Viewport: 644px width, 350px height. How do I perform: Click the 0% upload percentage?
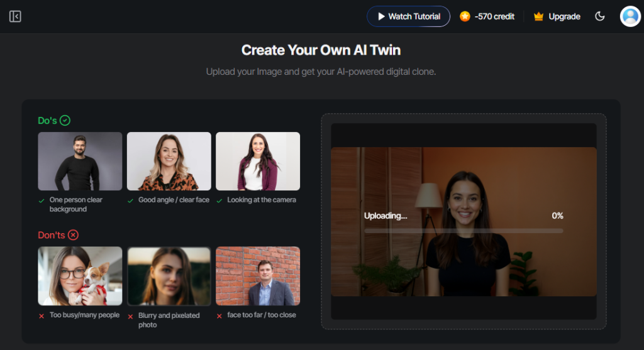click(557, 216)
